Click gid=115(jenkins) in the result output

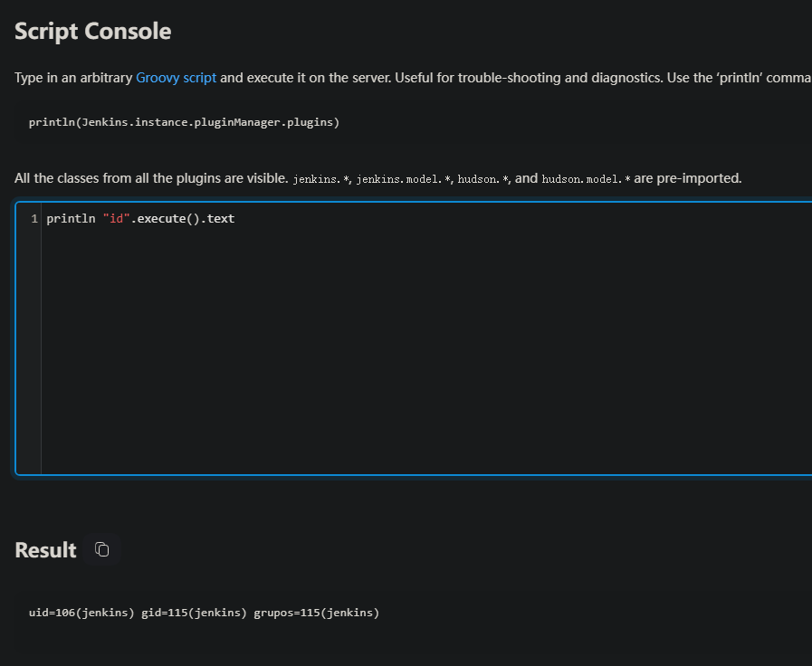coord(194,613)
